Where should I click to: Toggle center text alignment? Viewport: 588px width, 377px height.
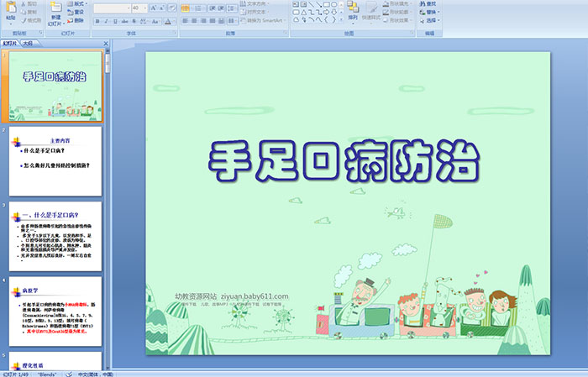tap(194, 21)
